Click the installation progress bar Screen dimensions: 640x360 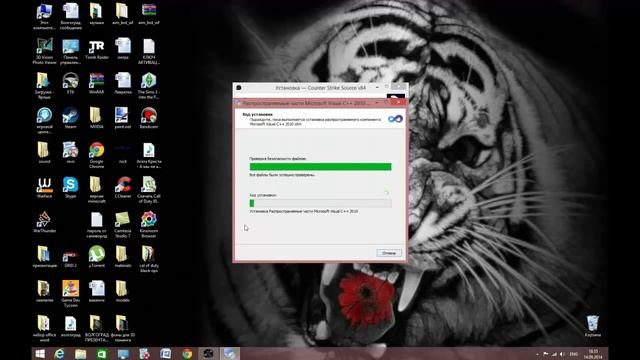tap(320, 203)
